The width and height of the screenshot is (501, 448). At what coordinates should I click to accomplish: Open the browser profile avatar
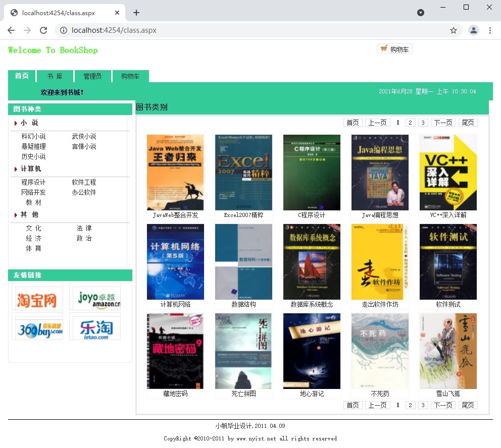point(474,30)
